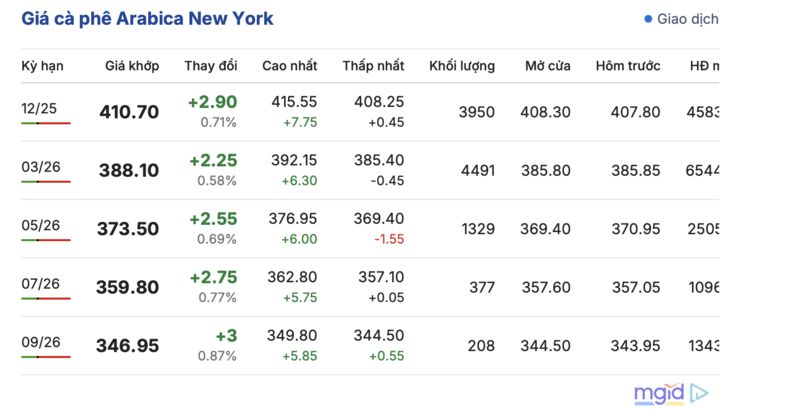
Task: Click the mgid play logo icon
Action: [x=700, y=392]
